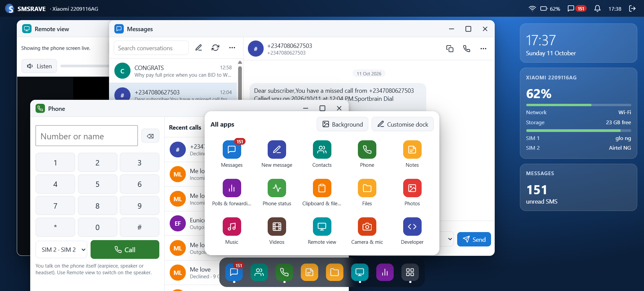
Task: Open conversation list more options menu
Action: click(x=232, y=48)
